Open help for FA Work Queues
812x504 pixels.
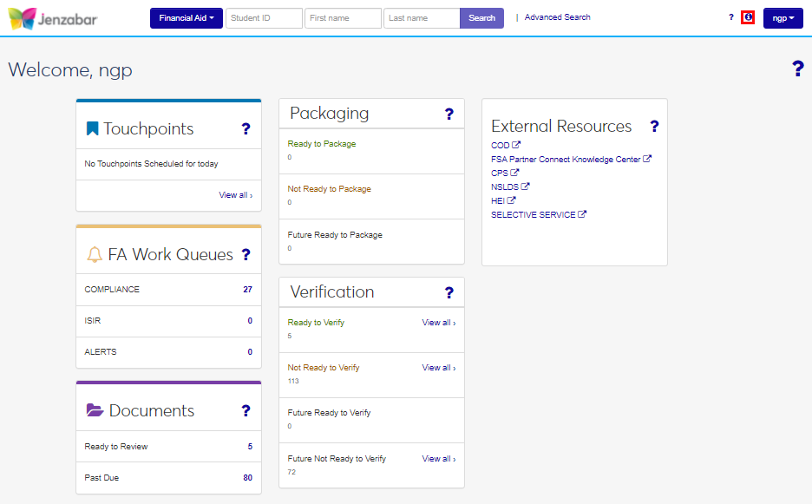coord(246,255)
